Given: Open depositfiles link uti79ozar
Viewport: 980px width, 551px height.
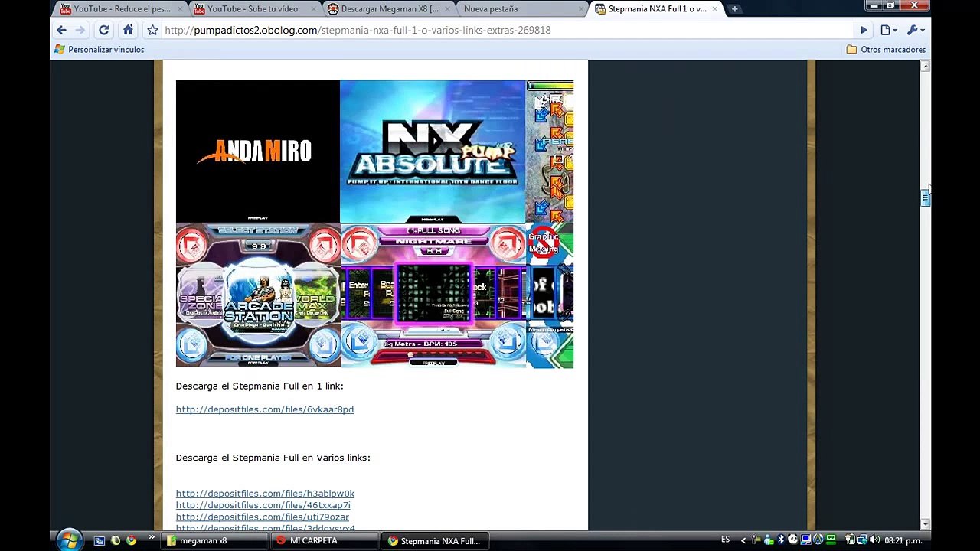Looking at the screenshot, I should point(262,517).
